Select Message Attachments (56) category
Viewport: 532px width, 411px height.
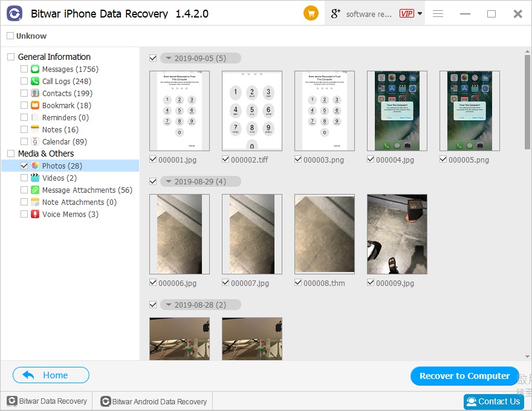coord(87,190)
